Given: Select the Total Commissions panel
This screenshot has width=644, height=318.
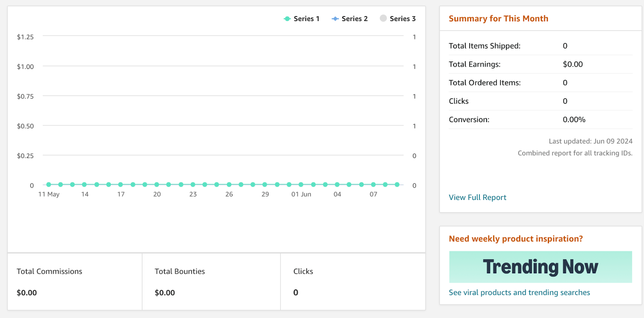Looking at the screenshot, I should (75, 282).
